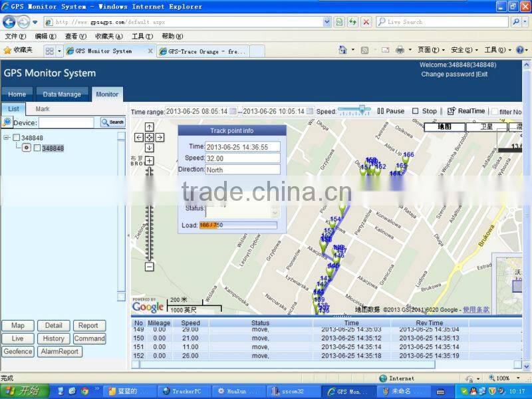Switch to the Data Manage tab
Image resolution: width=532 pixels, height=399 pixels.
62,94
